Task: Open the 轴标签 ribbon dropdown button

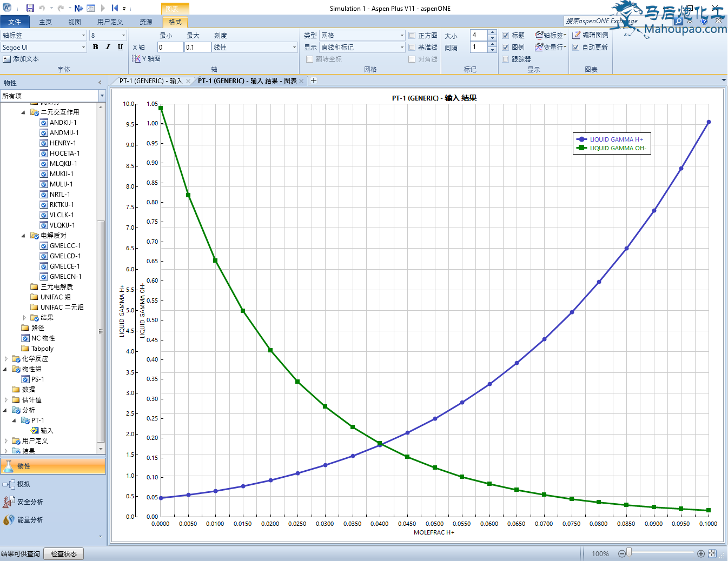Action: [x=551, y=35]
